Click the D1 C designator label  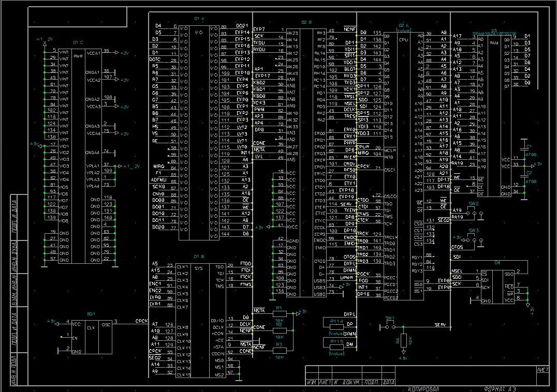(x=78, y=42)
